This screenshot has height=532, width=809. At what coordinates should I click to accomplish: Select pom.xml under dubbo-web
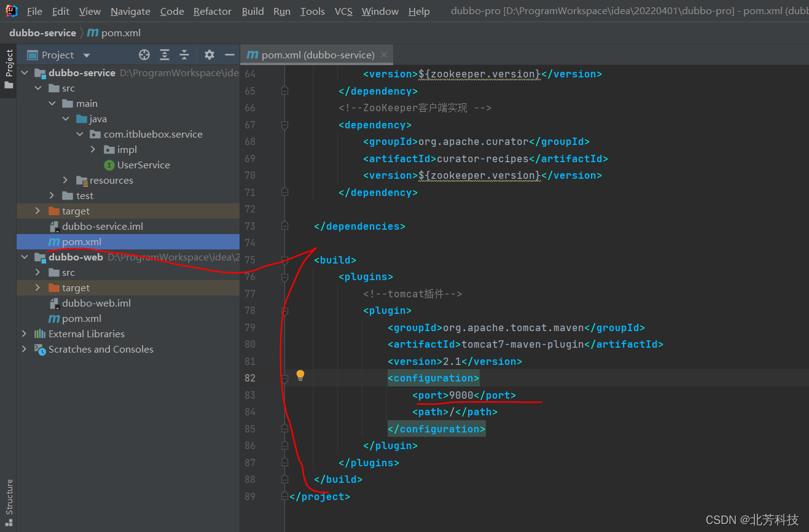pos(82,319)
